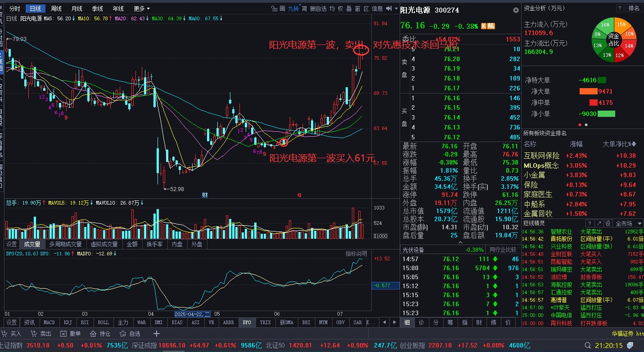Image resolution: width=644 pixels, height=352 pixels.
Task: Remove stock from watchlist via 删自选
Action: (x=318, y=9)
